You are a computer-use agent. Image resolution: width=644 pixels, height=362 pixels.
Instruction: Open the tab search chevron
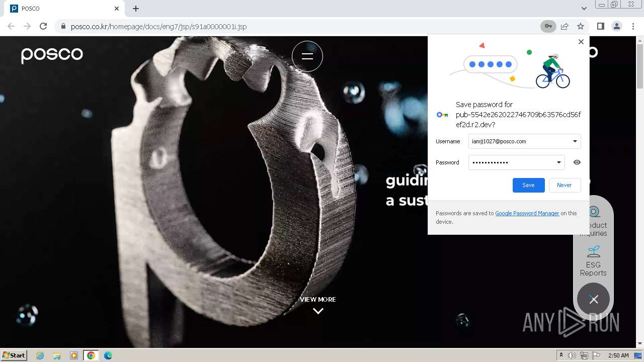coord(584,9)
